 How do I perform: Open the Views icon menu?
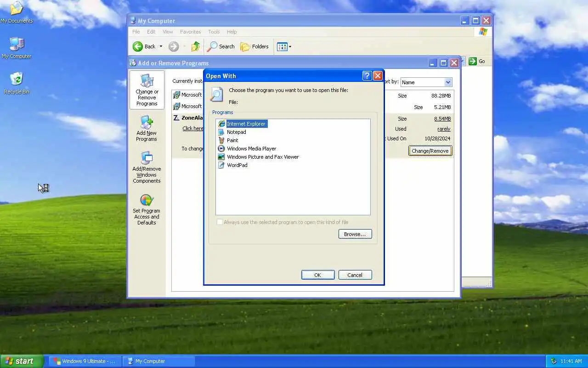[284, 46]
